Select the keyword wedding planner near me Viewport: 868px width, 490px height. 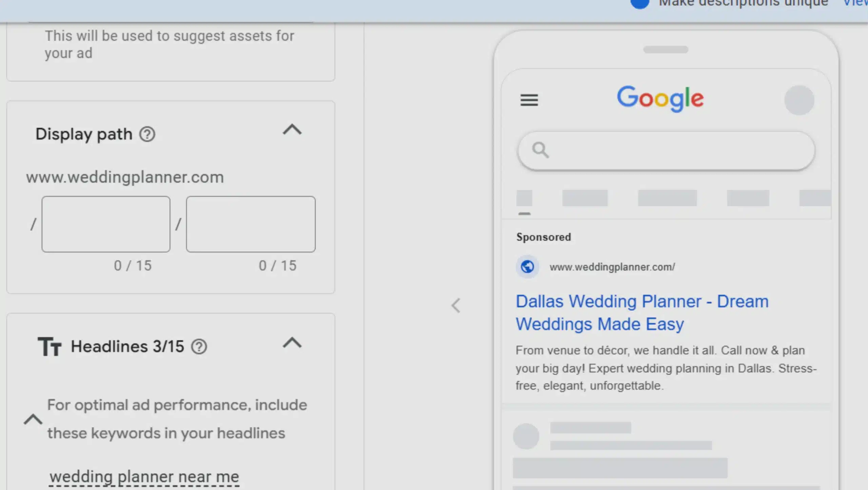point(144,476)
